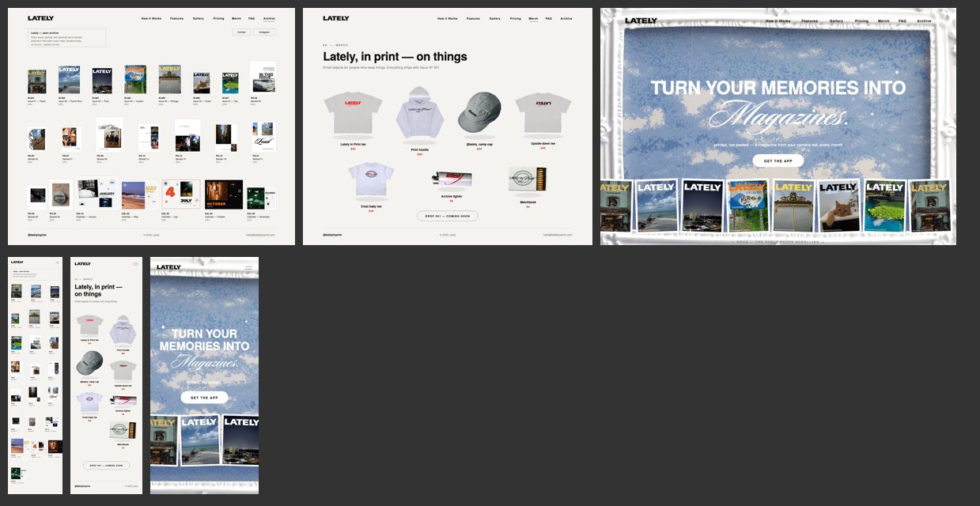Click Get The App in the desktop hero frame
This screenshot has height=506, width=980.
point(778,160)
